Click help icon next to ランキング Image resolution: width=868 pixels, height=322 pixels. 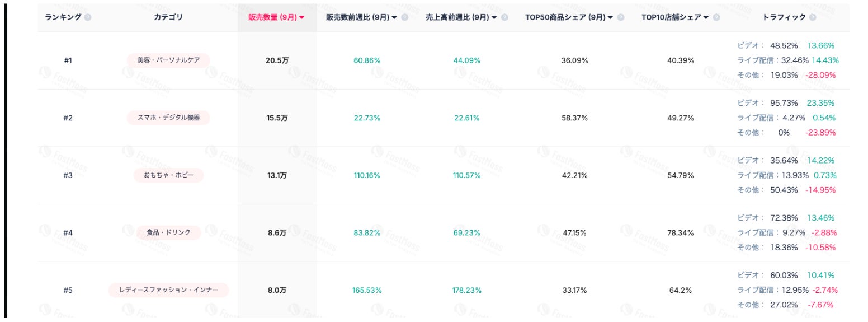(87, 17)
